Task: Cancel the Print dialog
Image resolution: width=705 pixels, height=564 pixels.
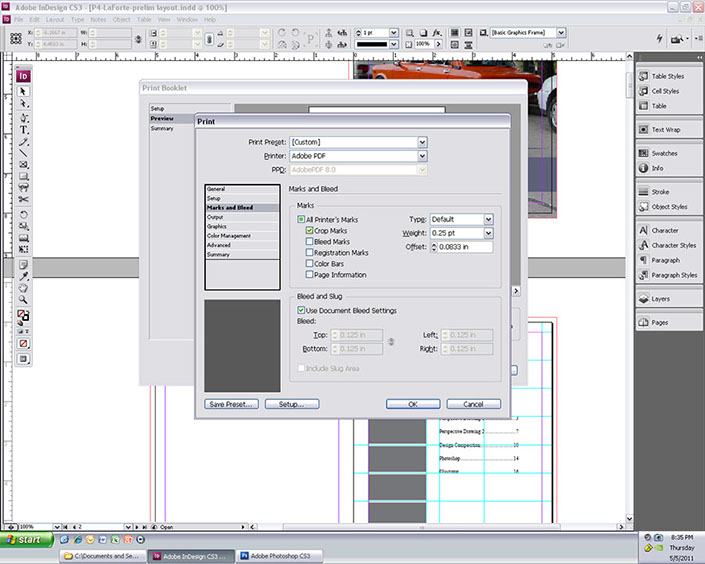Action: pos(473,404)
